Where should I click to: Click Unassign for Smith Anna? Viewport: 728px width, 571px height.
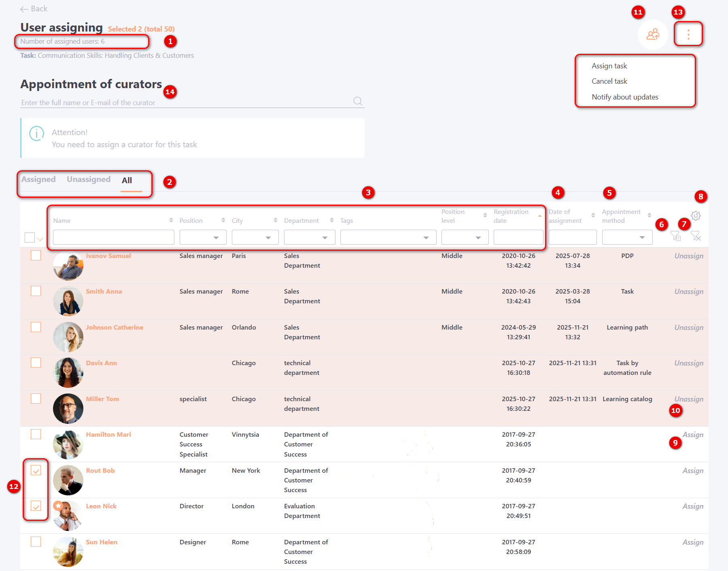tap(688, 292)
